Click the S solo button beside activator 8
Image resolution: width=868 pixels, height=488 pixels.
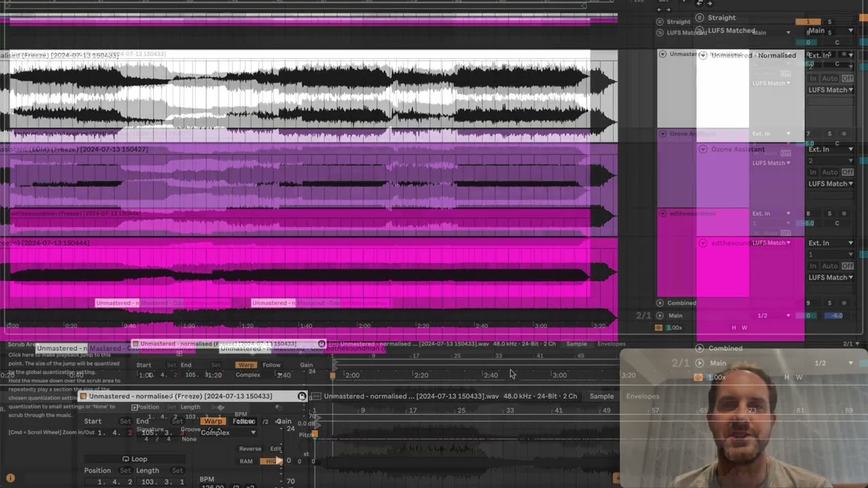(829, 213)
